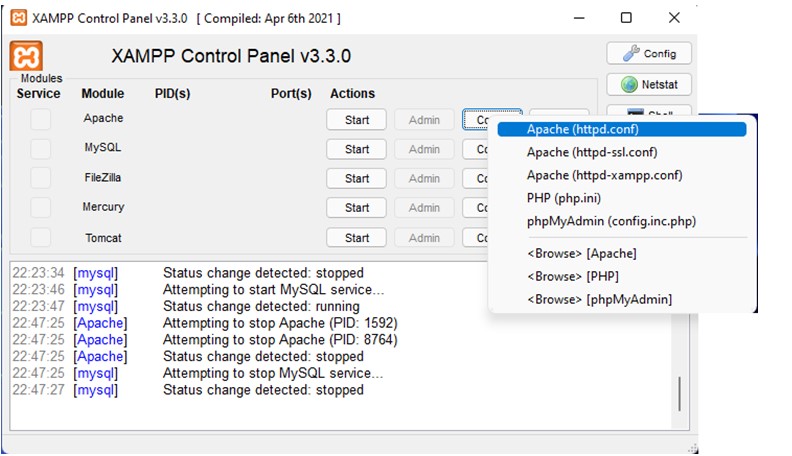
Task: Open Netstat with the globe icon
Action: click(x=649, y=84)
